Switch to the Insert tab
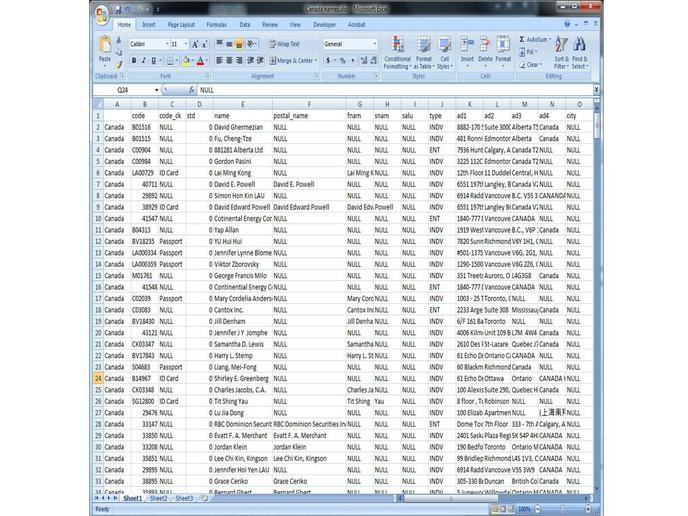 click(x=149, y=25)
